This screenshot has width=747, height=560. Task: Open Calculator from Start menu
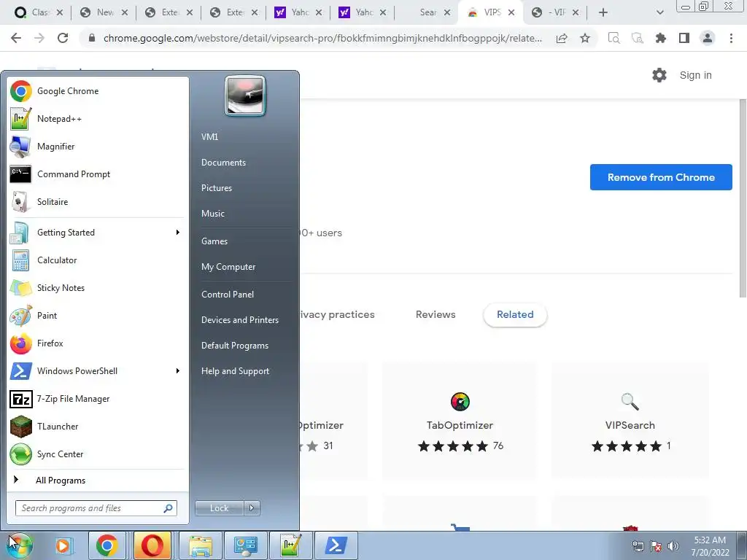click(x=98, y=260)
